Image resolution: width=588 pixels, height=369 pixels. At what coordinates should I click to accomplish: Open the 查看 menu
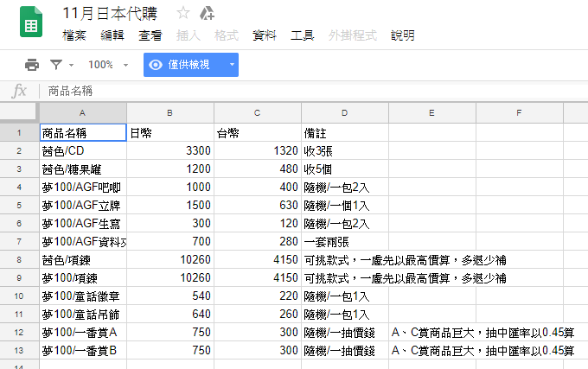point(150,35)
